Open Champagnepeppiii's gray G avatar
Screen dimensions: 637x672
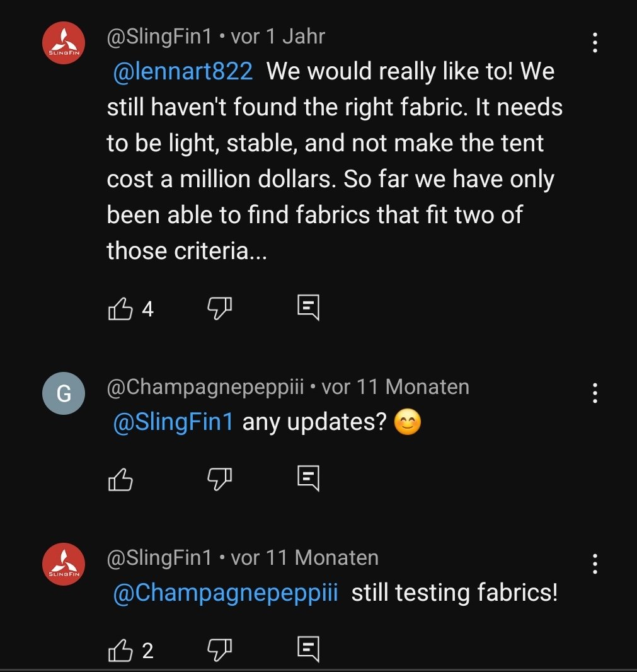(x=63, y=393)
